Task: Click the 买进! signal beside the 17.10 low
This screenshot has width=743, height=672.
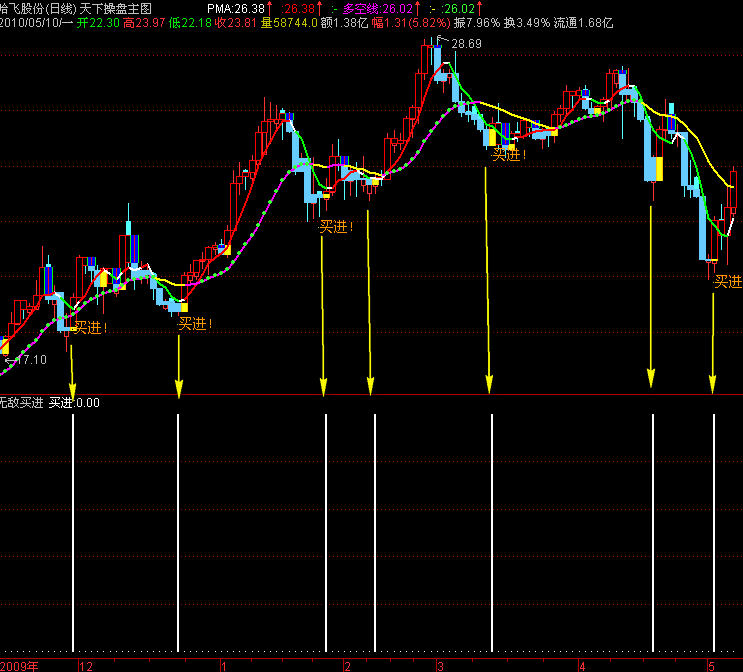Action: pos(90,327)
